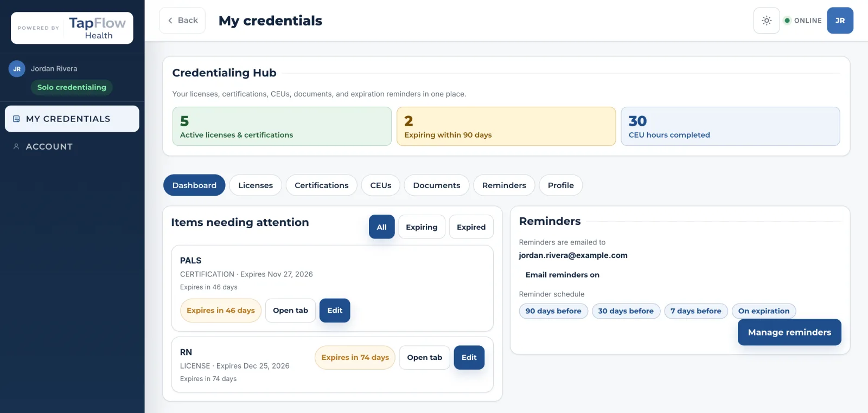Open the Profile tab
The width and height of the screenshot is (868, 413).
[x=561, y=185]
